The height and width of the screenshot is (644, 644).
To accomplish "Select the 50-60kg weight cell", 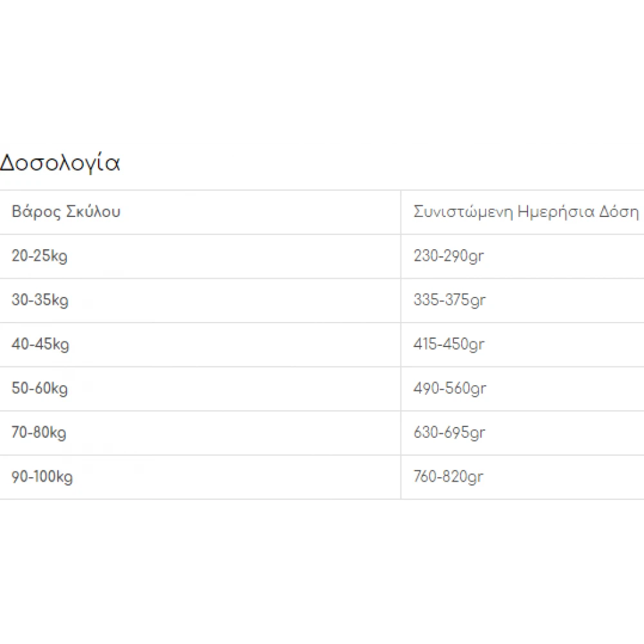I will (x=39, y=388).
